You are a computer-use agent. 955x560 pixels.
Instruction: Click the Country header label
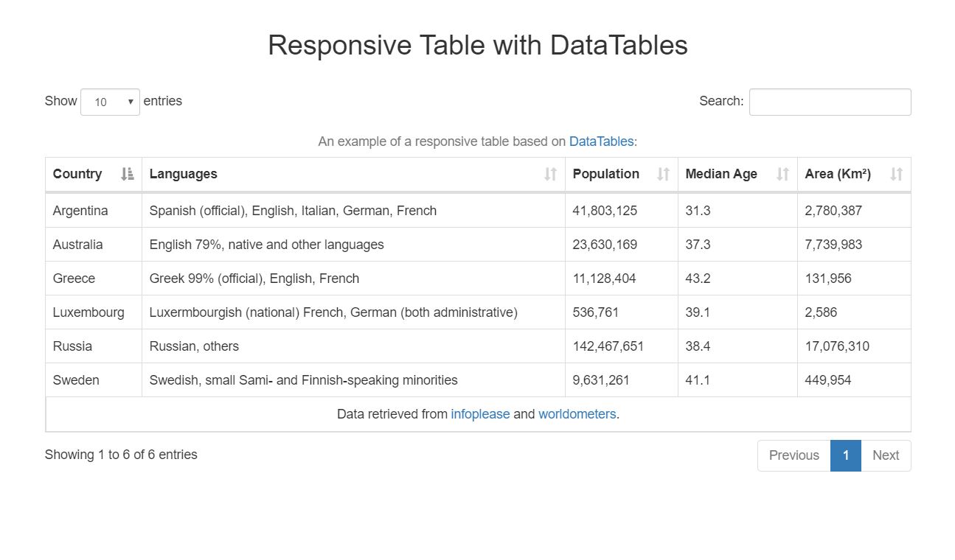coord(77,174)
